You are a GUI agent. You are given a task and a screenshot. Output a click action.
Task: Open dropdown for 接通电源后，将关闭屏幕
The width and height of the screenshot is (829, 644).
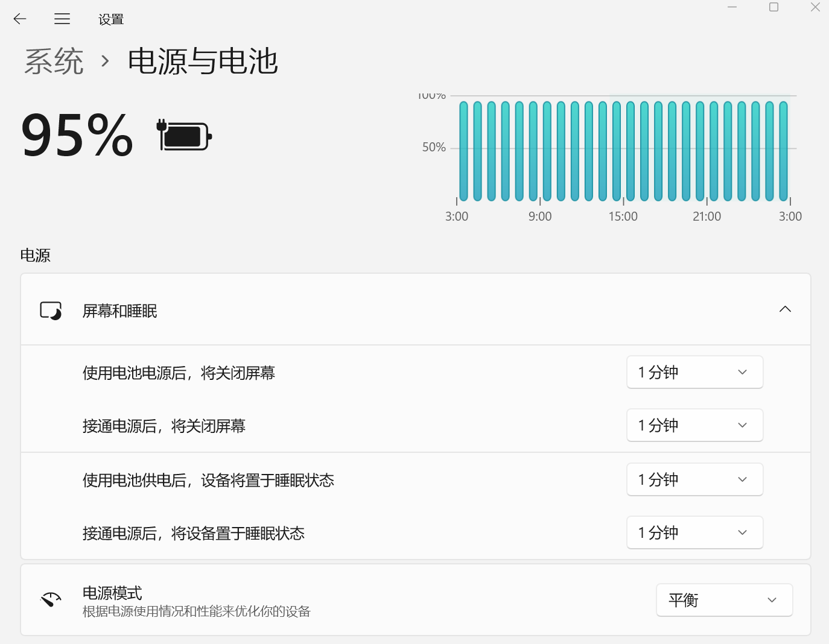pyautogui.click(x=694, y=425)
